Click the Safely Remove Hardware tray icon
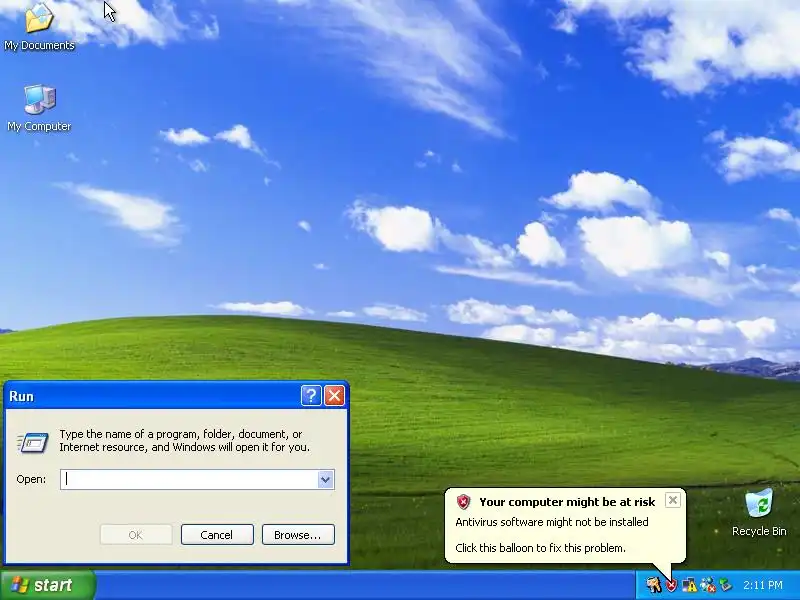The width and height of the screenshot is (800, 600). coord(725,585)
